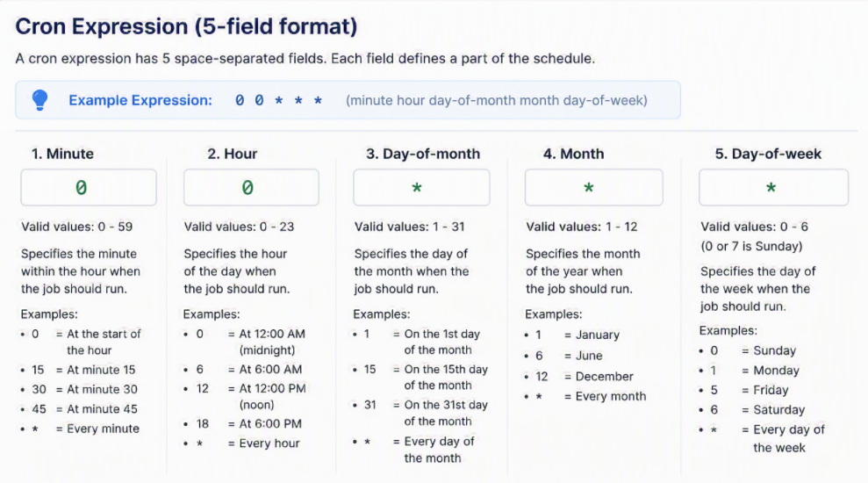The height and width of the screenshot is (483, 868).
Task: Click the '0 0 * * *' example expression
Action: (278, 100)
